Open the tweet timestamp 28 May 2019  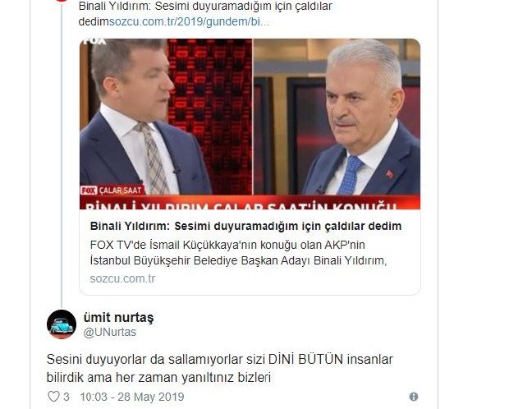click(132, 397)
